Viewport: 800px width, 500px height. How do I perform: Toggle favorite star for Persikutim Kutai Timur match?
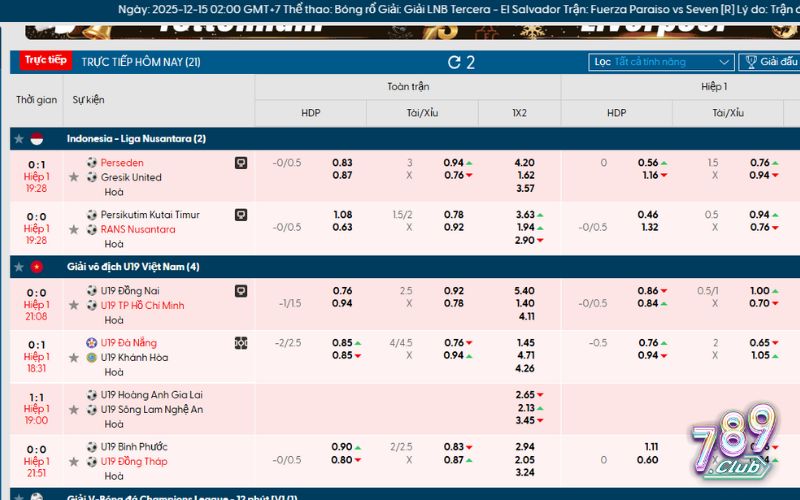pyautogui.click(x=74, y=229)
